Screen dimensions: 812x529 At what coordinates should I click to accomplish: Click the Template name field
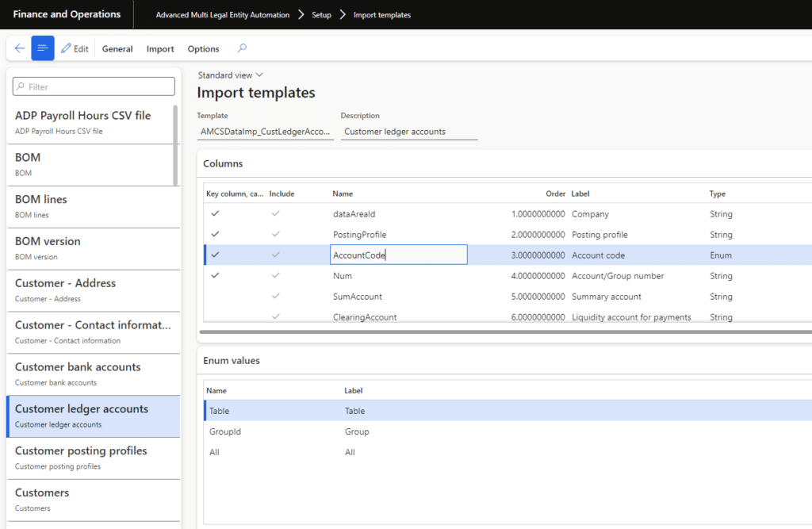tap(265, 132)
